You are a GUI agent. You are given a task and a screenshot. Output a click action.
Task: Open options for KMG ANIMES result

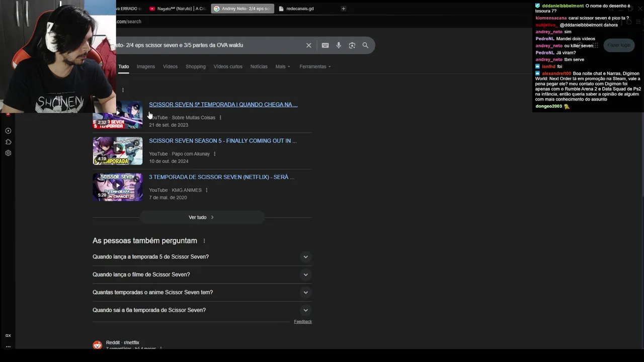coord(207,190)
